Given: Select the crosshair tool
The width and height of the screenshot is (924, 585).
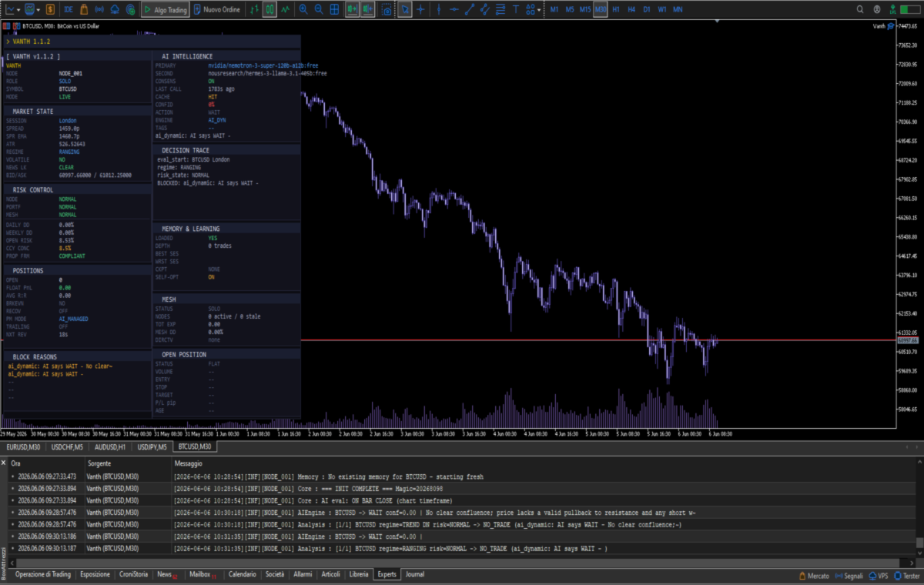Looking at the screenshot, I should pyautogui.click(x=420, y=9).
